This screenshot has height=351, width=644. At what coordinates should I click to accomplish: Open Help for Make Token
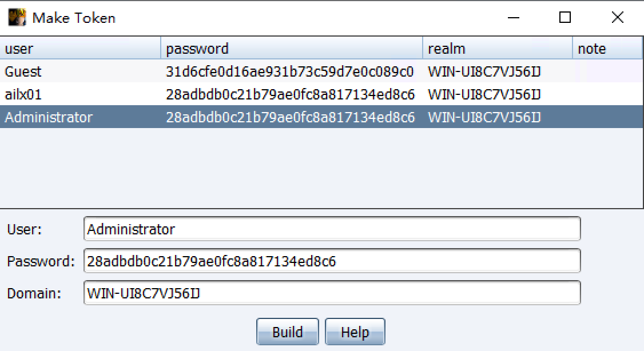tap(355, 332)
